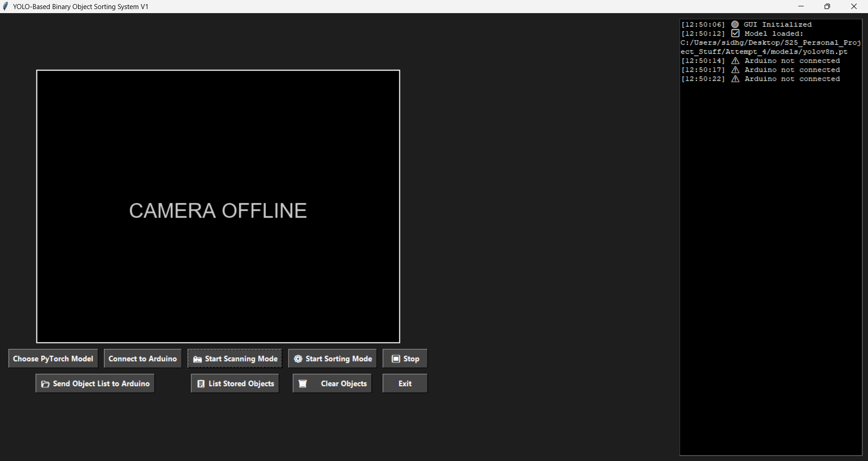
Task: Click the warning icon in the 12:50:22 log entry
Action: click(x=735, y=79)
